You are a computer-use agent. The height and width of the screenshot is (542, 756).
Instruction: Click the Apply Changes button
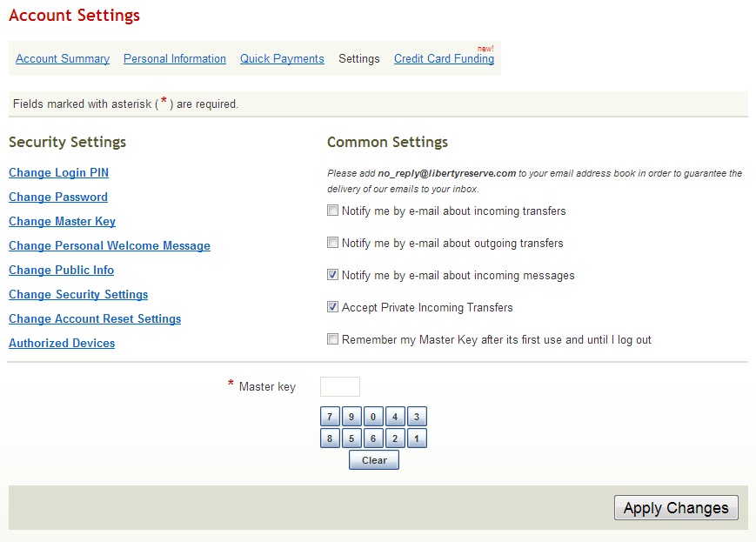pos(676,508)
